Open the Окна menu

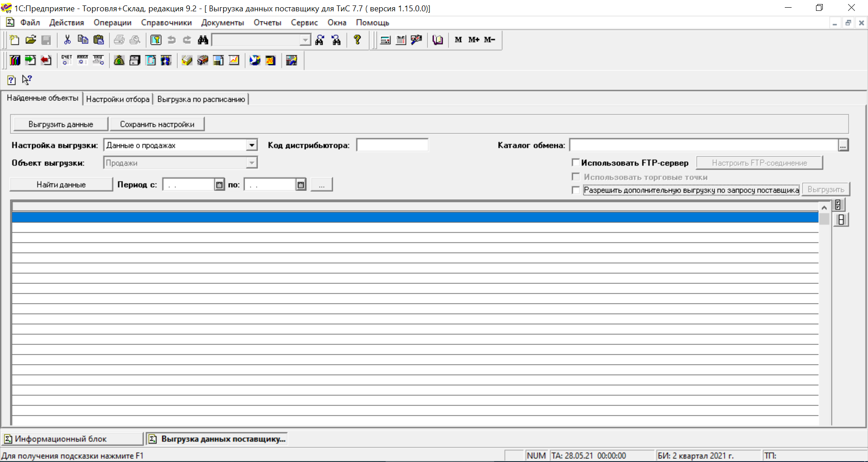(337, 23)
